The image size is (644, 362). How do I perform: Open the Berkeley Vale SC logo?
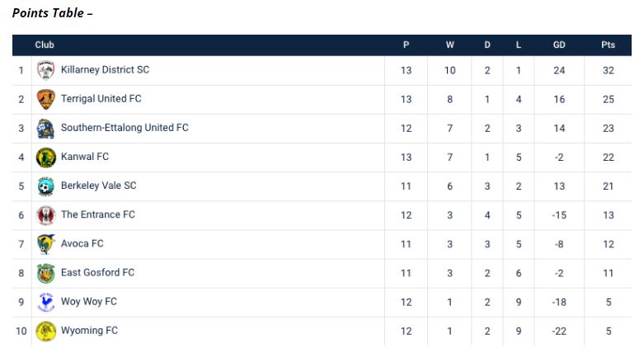coord(46,186)
